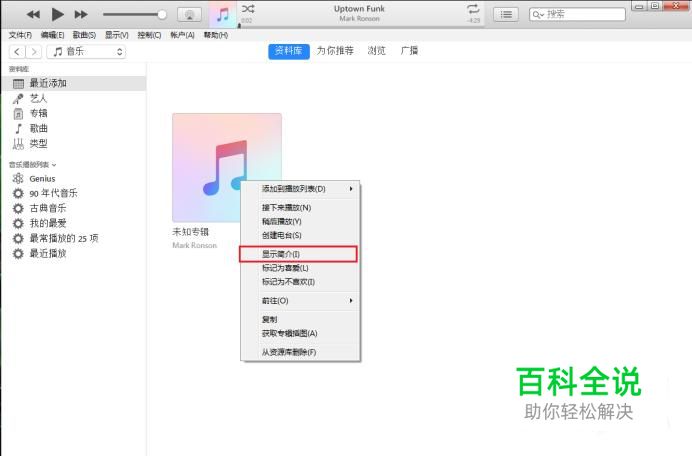Image resolution: width=692 pixels, height=456 pixels.
Task: Click the playback progress bar
Action: [361, 26]
